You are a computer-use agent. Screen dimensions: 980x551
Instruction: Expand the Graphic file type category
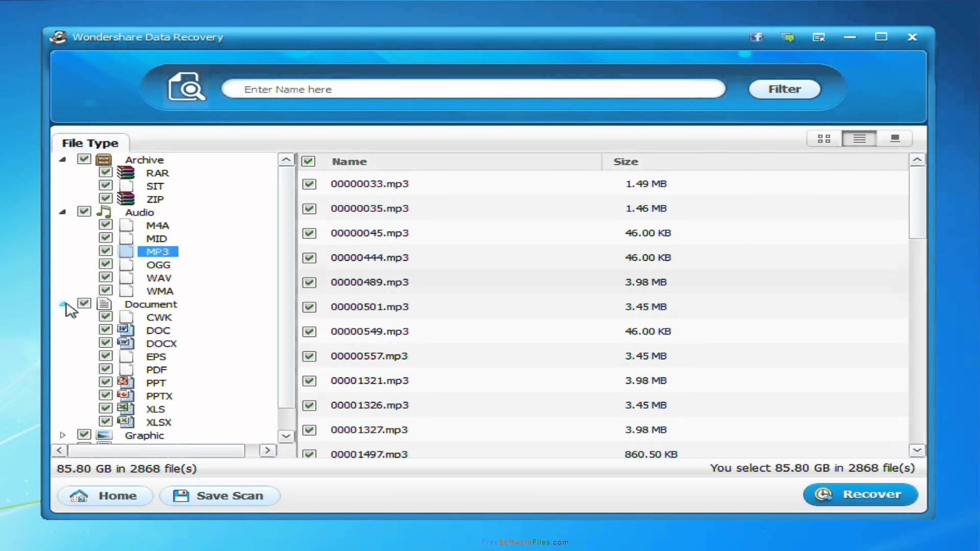pyautogui.click(x=62, y=435)
